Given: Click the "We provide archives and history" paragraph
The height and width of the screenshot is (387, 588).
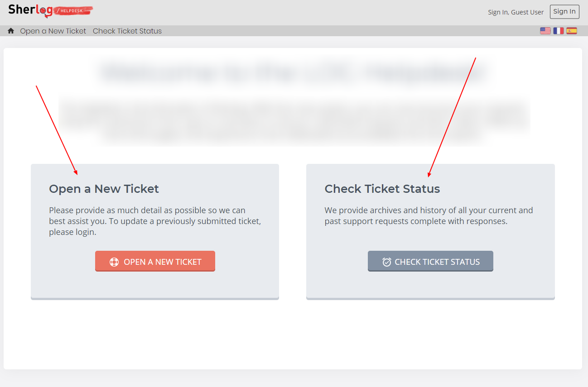Looking at the screenshot, I should click(x=429, y=216).
